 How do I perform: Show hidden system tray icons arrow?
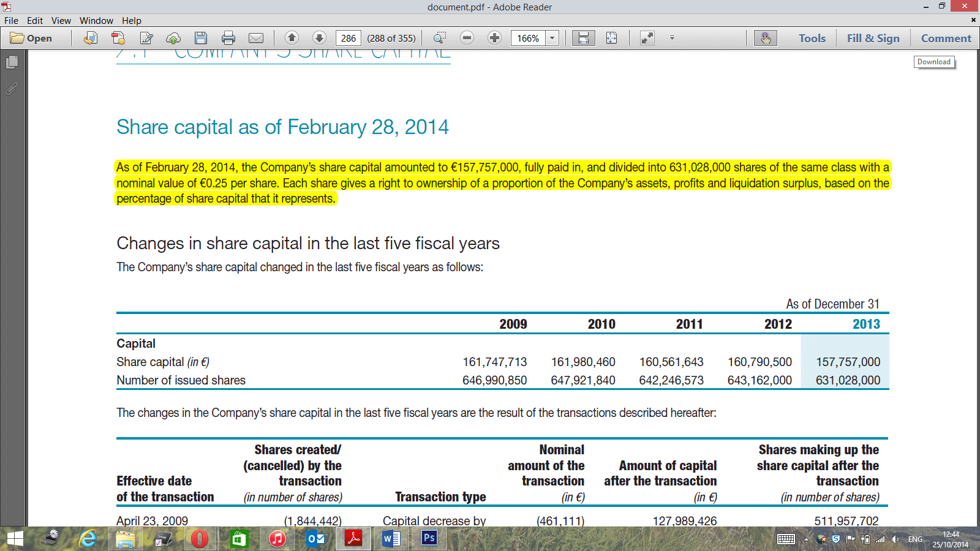806,539
